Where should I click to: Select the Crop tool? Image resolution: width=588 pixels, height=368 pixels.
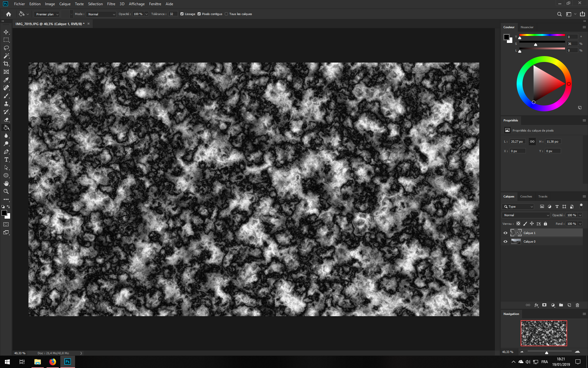pos(6,64)
